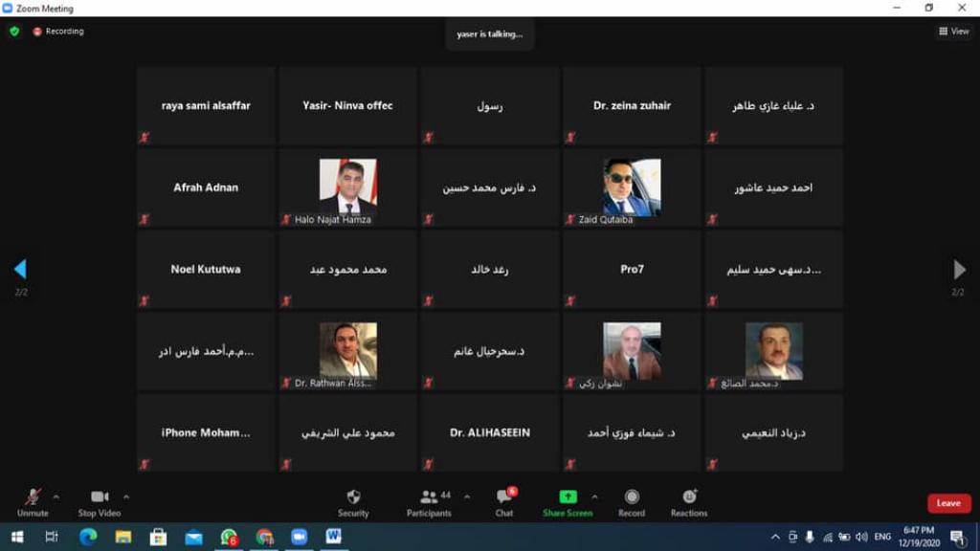Open Microsoft Word from the taskbar
This screenshot has height=551, width=980.
click(333, 537)
